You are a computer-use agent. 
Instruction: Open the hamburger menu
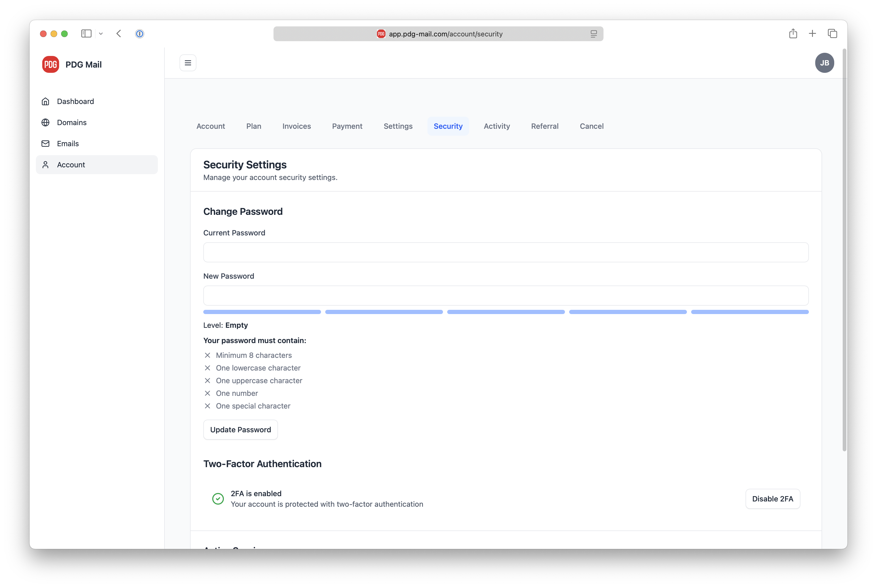[187, 63]
